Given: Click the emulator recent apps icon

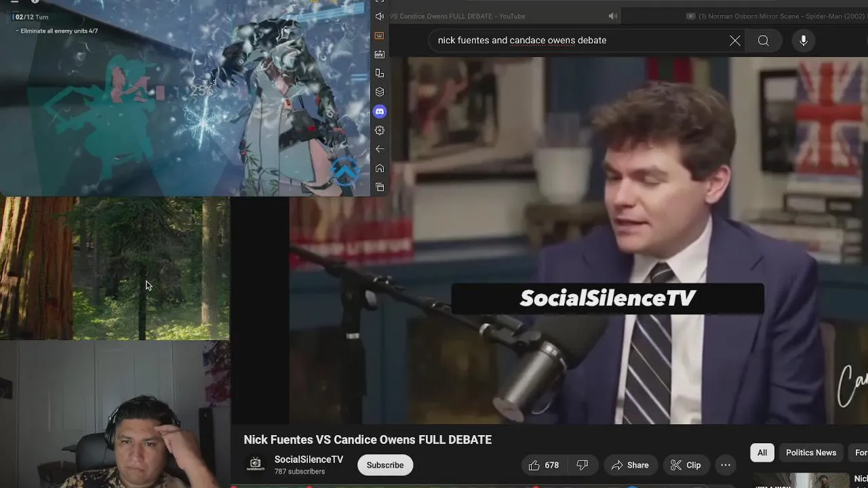Looking at the screenshot, I should click(380, 187).
